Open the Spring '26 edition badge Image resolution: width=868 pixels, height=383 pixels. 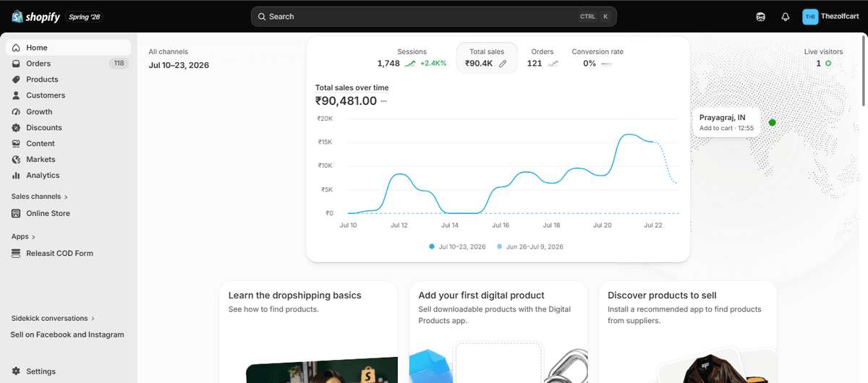85,17
